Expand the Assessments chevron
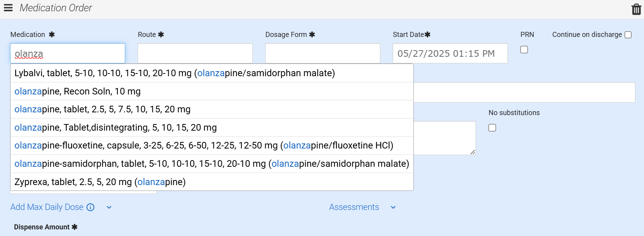644x236 pixels. [x=393, y=208]
